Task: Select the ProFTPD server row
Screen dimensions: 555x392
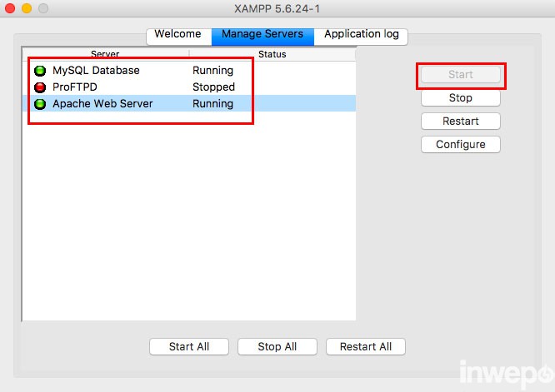Action: [x=189, y=87]
